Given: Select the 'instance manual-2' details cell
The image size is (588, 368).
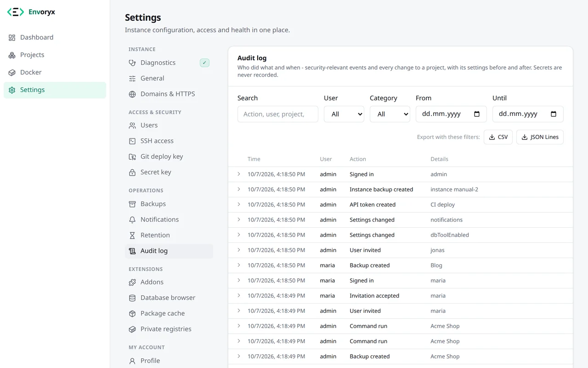Looking at the screenshot, I should click(x=454, y=189).
